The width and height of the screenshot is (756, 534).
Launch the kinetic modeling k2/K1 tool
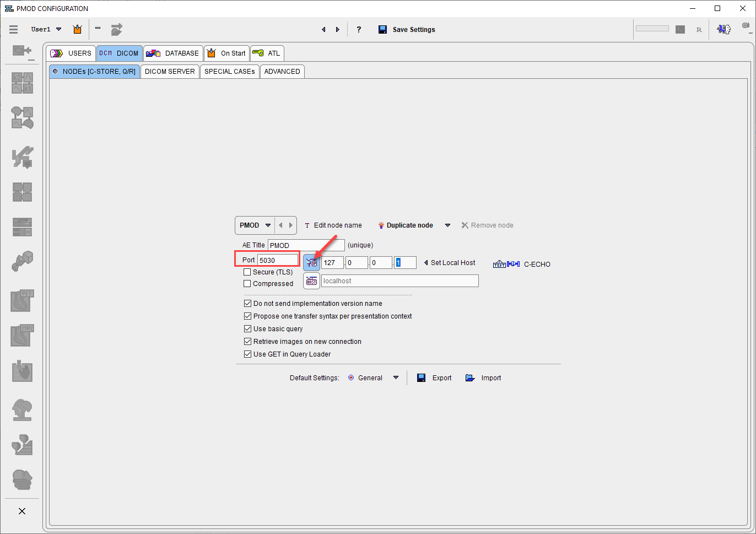coord(23,83)
